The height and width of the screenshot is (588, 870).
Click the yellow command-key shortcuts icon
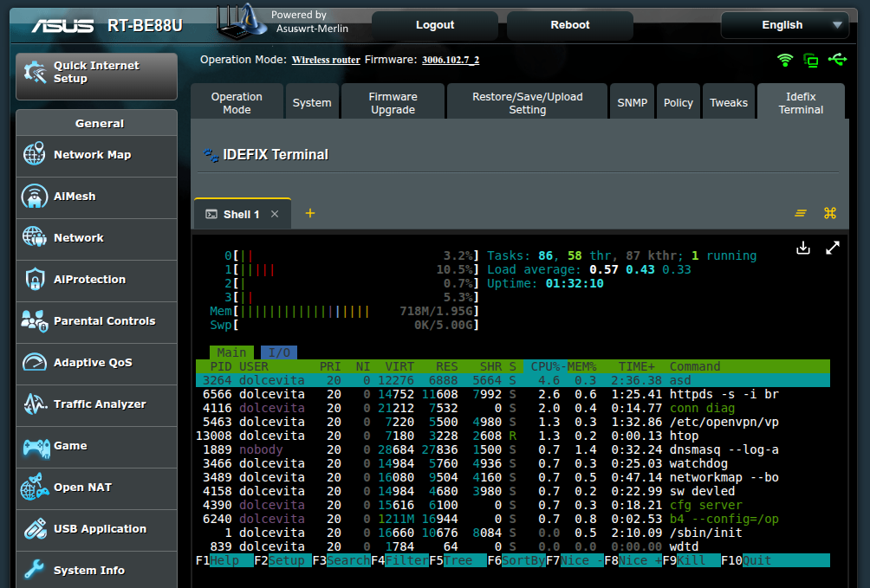[829, 214]
